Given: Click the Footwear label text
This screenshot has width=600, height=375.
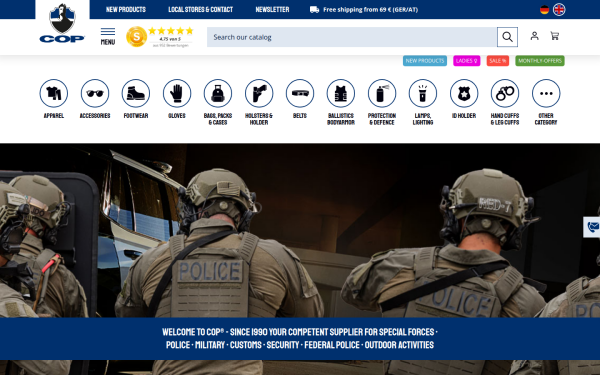Looking at the screenshot, I should (x=136, y=116).
